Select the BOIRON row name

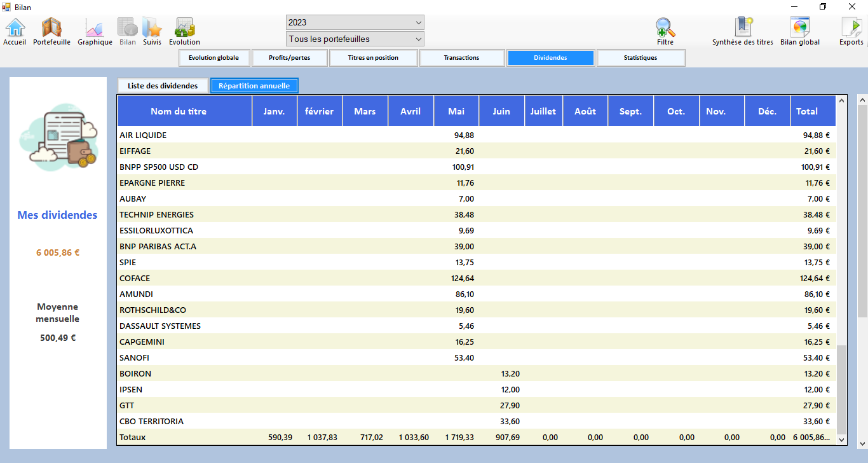pos(135,373)
